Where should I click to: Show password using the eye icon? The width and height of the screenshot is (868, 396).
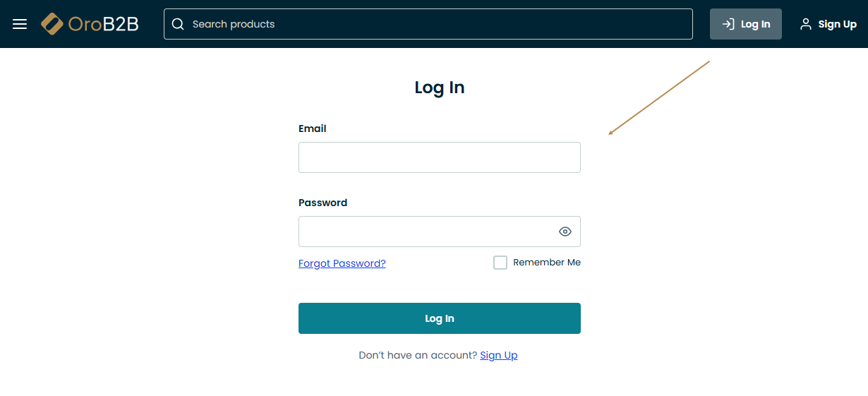click(x=565, y=232)
